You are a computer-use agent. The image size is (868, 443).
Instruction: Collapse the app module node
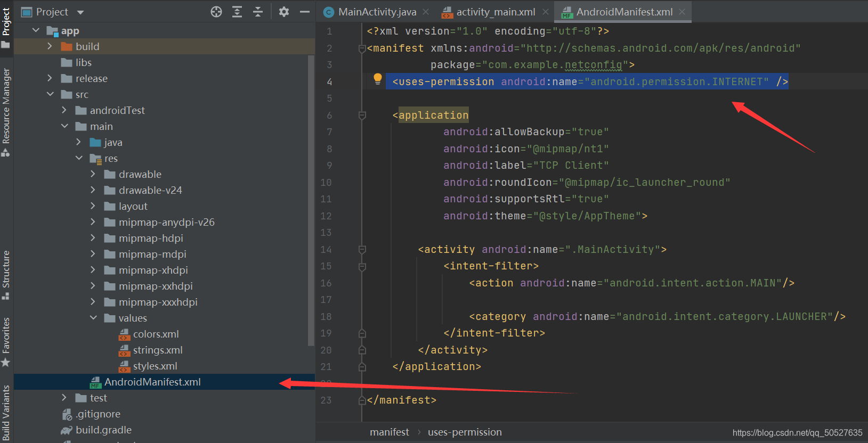pyautogui.click(x=36, y=30)
